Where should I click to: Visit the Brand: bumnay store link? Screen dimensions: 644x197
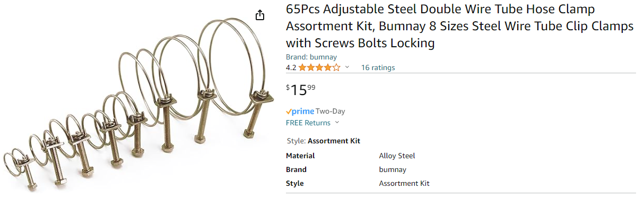point(311,57)
